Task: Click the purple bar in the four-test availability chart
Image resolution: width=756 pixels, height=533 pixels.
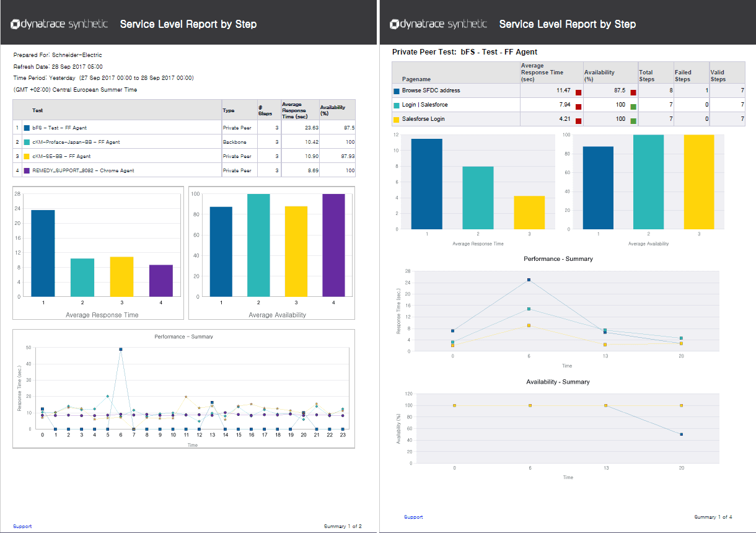Action: (x=333, y=245)
